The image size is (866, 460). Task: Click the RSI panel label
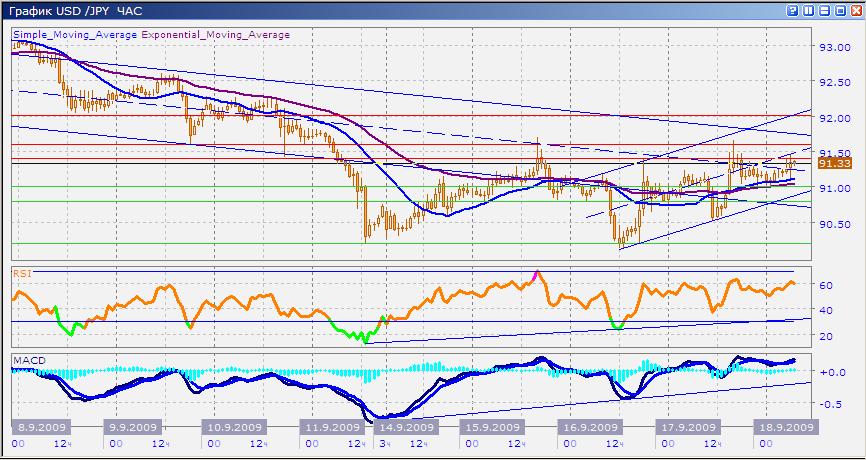pos(20,271)
